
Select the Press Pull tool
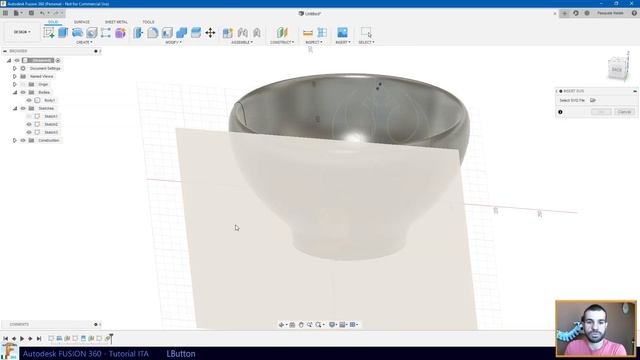coord(138,33)
